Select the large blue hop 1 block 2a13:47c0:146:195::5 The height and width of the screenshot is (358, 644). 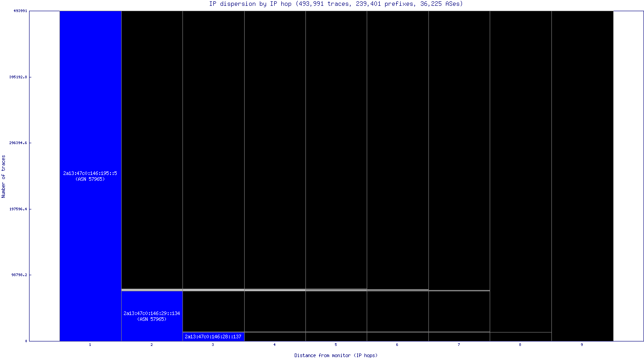[x=90, y=176]
